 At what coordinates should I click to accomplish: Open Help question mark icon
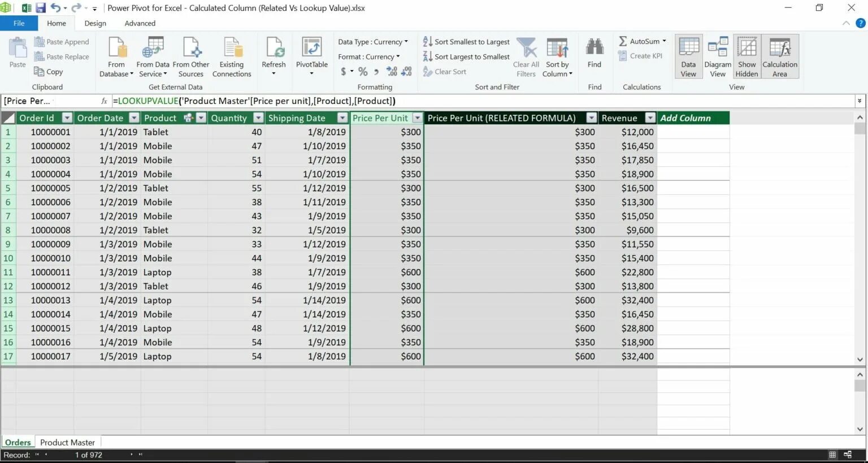tap(860, 23)
